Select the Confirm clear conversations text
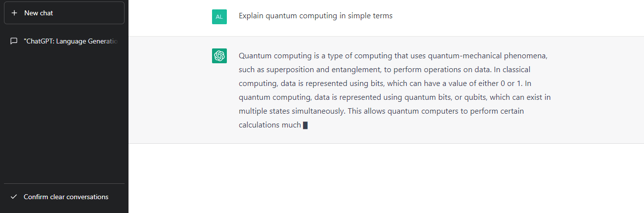The width and height of the screenshot is (644, 213). coord(66,197)
